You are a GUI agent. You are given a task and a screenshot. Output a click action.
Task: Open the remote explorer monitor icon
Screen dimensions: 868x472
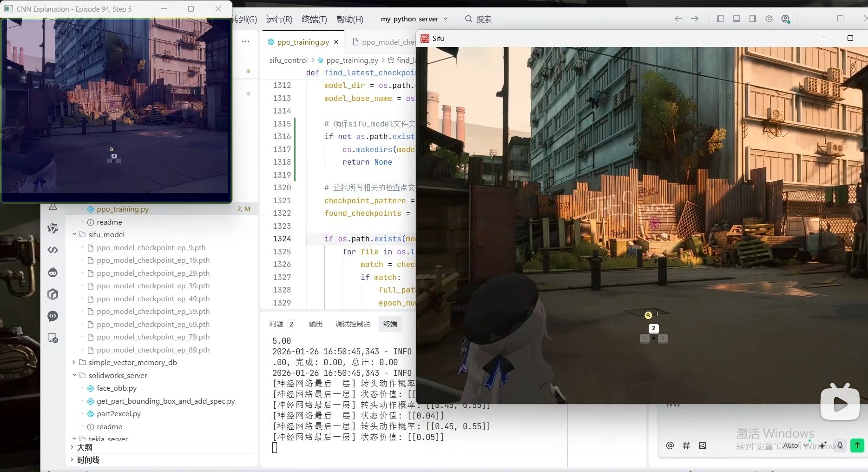pos(53,338)
